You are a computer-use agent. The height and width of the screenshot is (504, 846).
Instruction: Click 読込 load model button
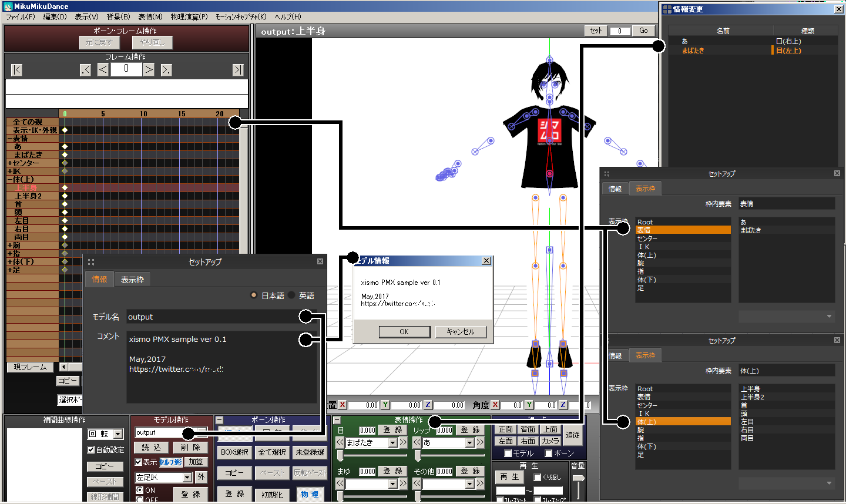pos(151,448)
